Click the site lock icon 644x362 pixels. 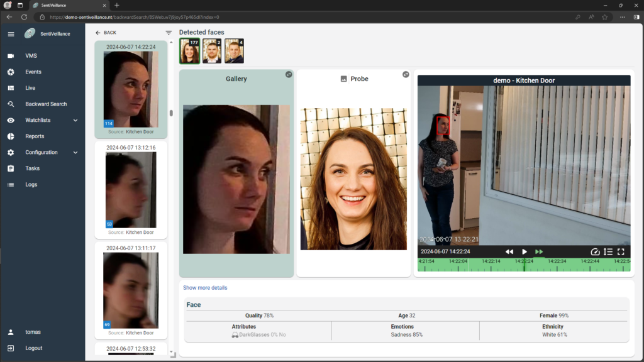click(42, 17)
